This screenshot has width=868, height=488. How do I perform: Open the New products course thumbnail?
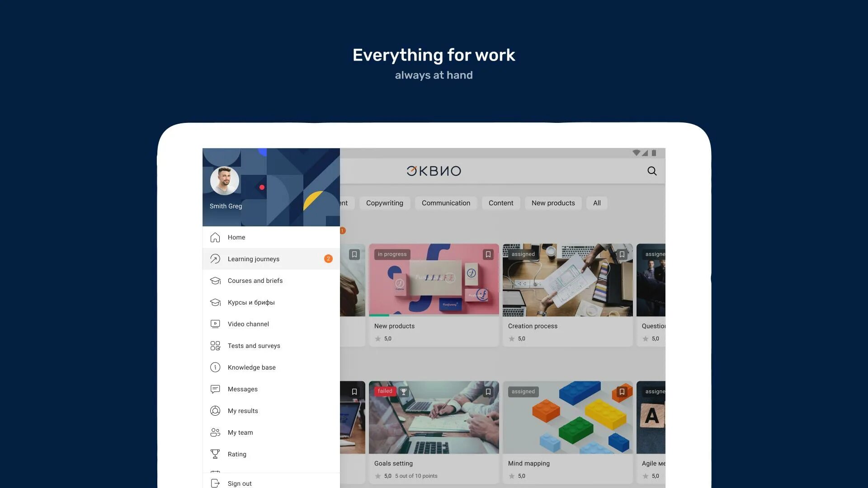(x=434, y=280)
